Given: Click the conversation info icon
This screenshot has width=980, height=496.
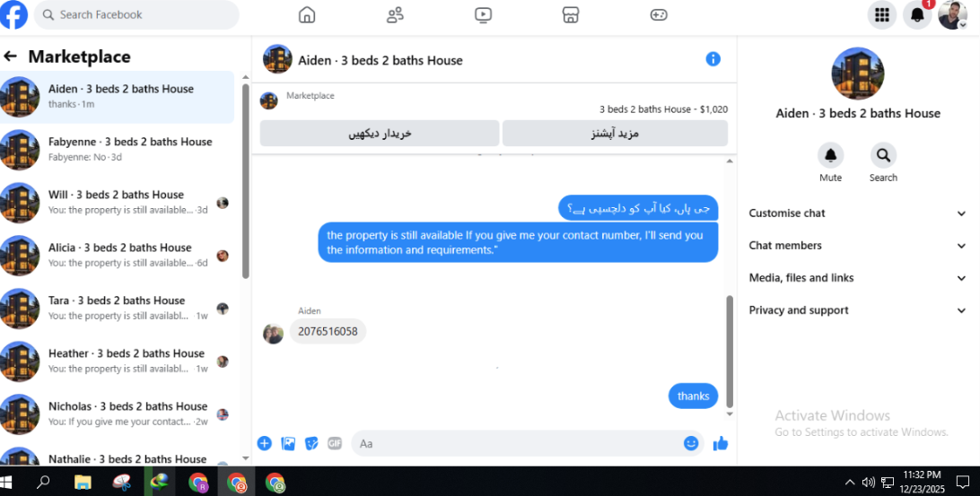Looking at the screenshot, I should 713,58.
